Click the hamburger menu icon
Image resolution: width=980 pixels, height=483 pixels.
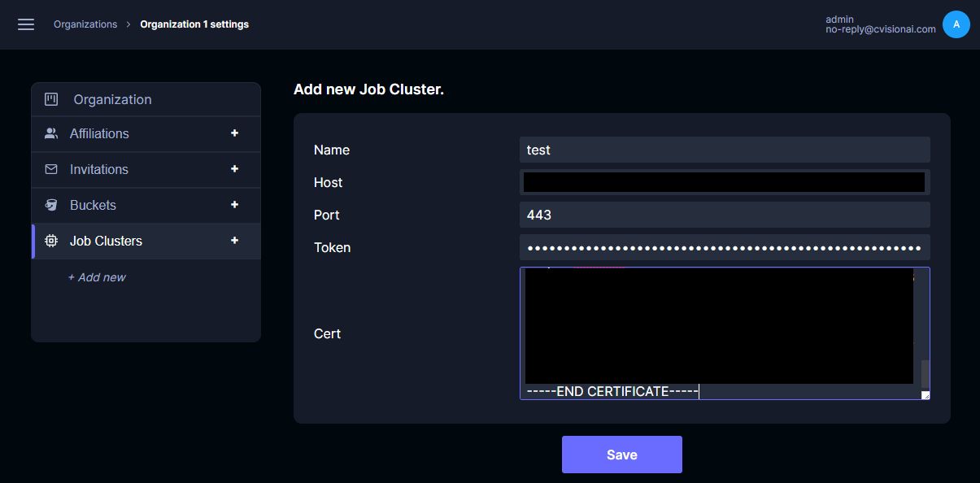(x=25, y=24)
